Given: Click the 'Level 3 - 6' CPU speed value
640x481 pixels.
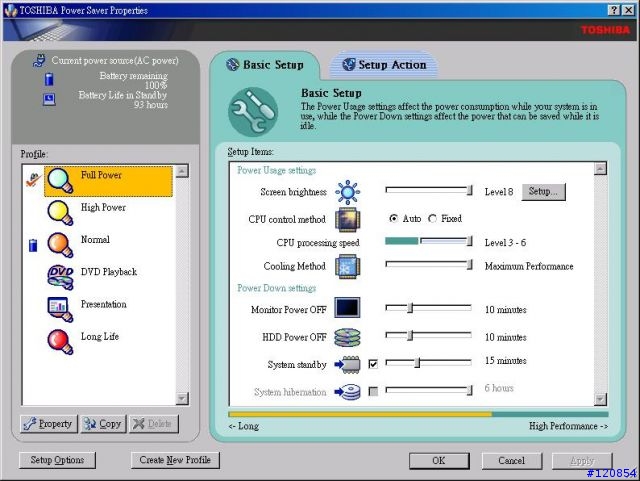Looking at the screenshot, I should click(x=505, y=243).
